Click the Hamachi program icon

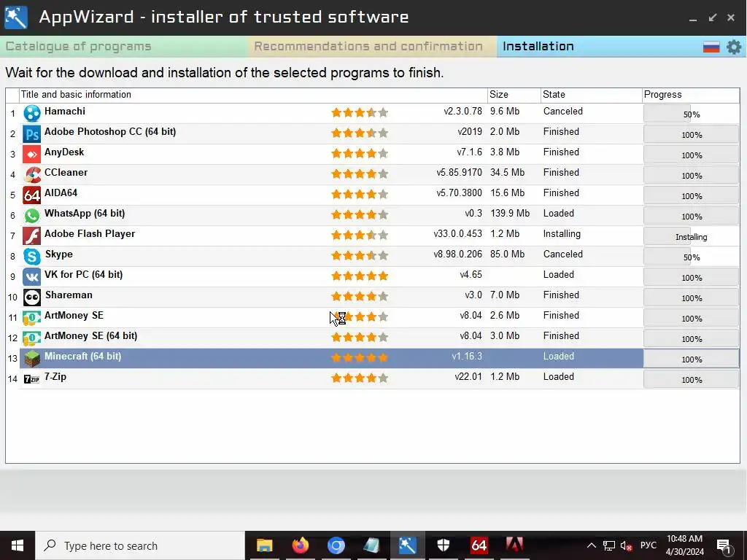pos(32,113)
